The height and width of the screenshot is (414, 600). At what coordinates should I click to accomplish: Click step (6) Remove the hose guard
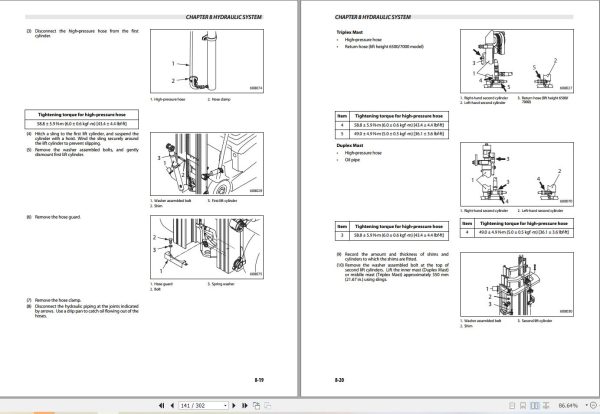click(54, 217)
